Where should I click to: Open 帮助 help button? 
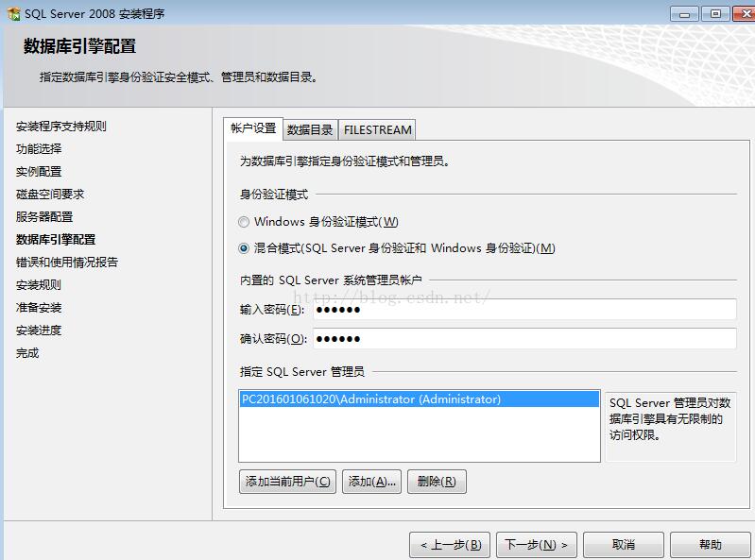coord(711,545)
